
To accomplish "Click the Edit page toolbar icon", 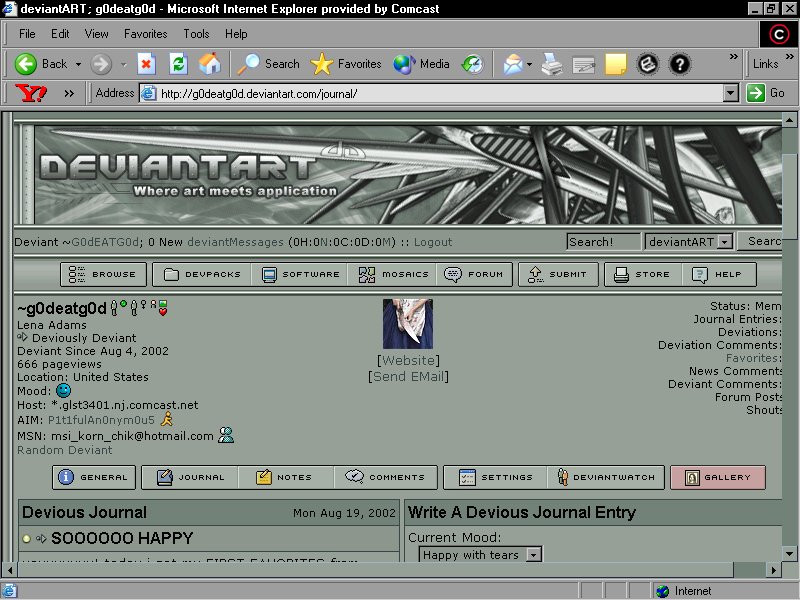I will [584, 64].
